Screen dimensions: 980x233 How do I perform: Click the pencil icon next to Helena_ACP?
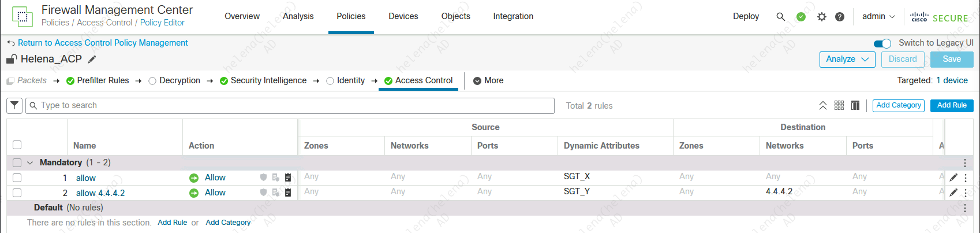(92, 60)
